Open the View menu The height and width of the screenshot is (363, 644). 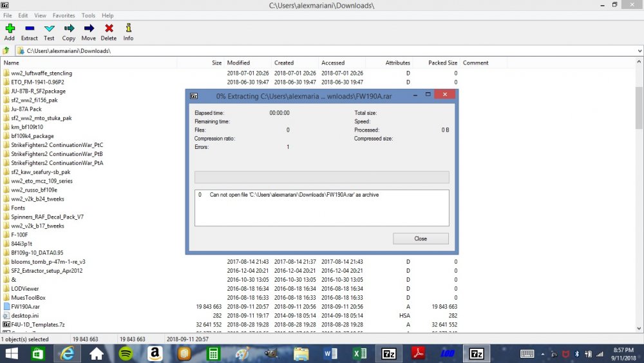pyautogui.click(x=40, y=15)
